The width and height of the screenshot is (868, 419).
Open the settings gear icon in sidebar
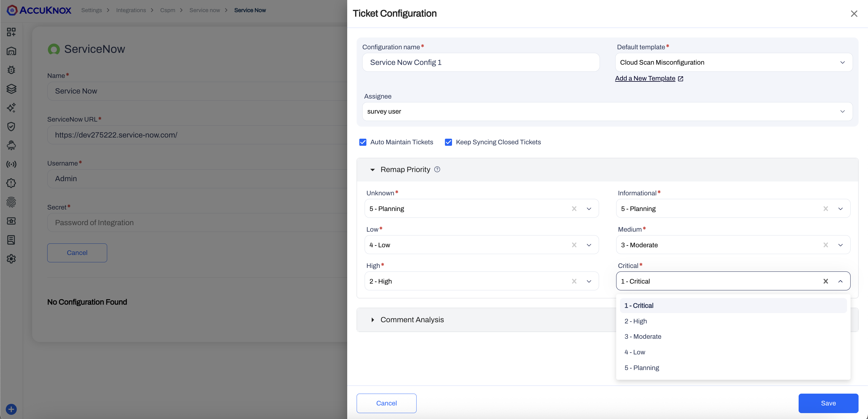pos(12,258)
